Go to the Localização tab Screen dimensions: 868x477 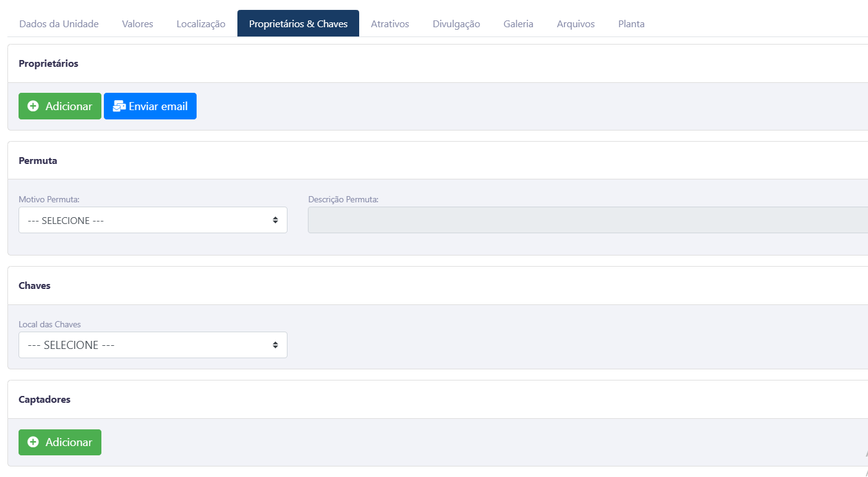pos(201,24)
